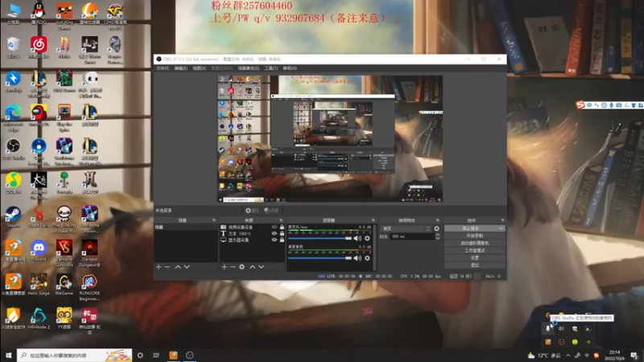Open the Discord desktop shortcut
The image size is (644, 362).
pos(39,251)
